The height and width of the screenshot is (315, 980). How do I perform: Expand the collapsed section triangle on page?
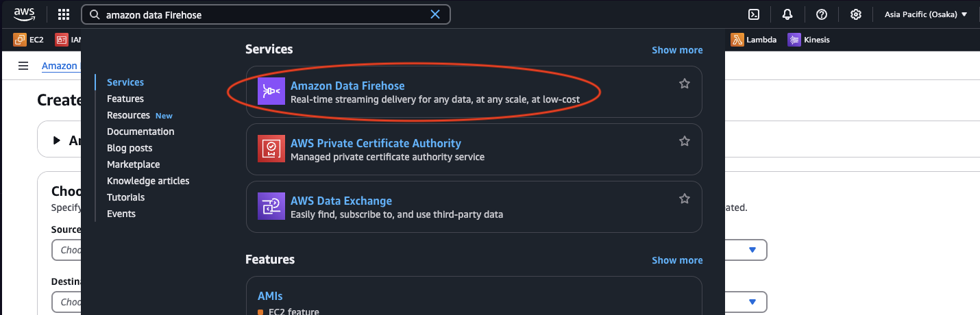(57, 140)
